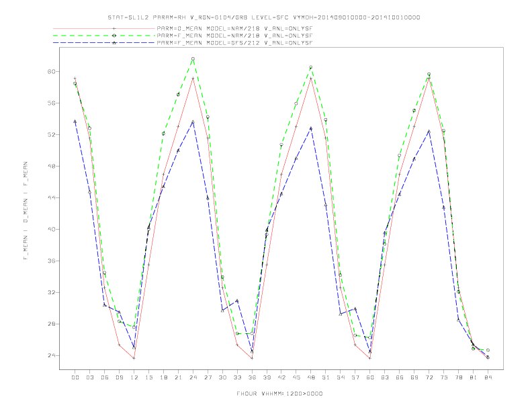The height and width of the screenshot is (411, 532).
Task: Click green circle marker at the hour 24 peak
Action: tap(193, 59)
